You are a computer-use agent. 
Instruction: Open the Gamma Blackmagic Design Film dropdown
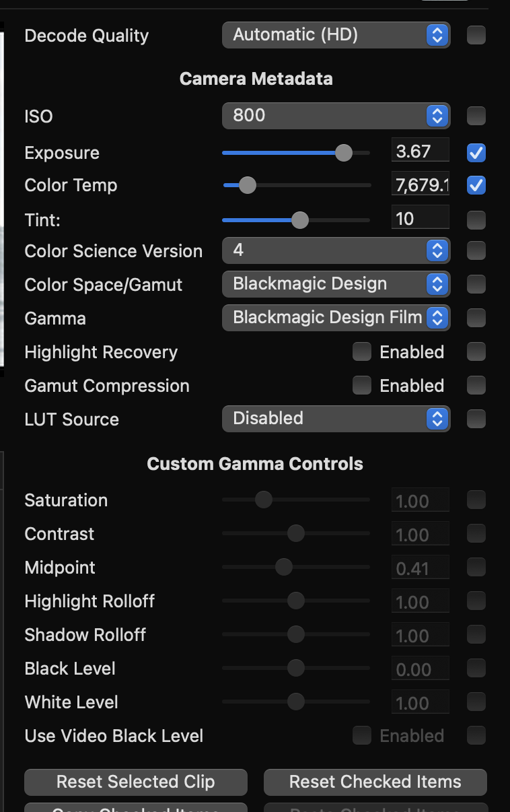[336, 318]
